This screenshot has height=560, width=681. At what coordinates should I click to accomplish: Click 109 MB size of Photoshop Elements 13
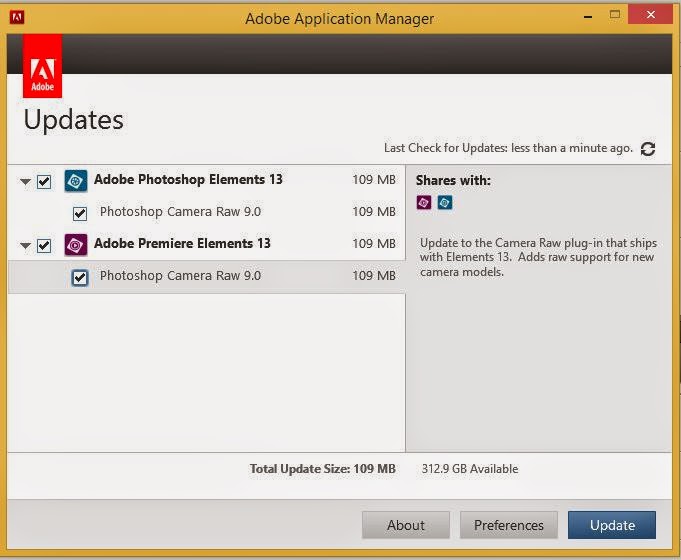click(374, 179)
